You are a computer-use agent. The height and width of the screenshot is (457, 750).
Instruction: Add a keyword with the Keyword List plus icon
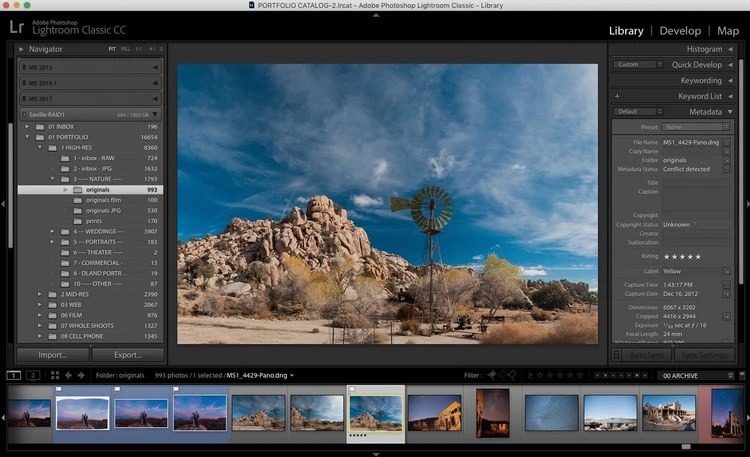point(617,96)
